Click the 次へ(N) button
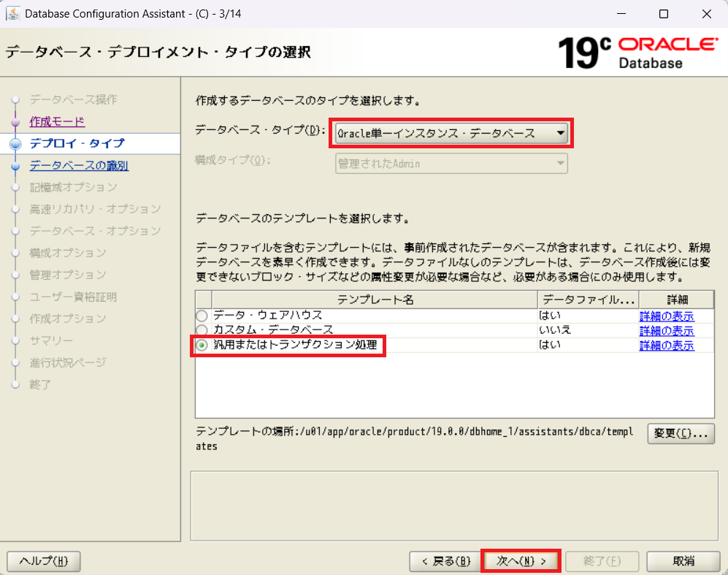The image size is (728, 575). (521, 560)
